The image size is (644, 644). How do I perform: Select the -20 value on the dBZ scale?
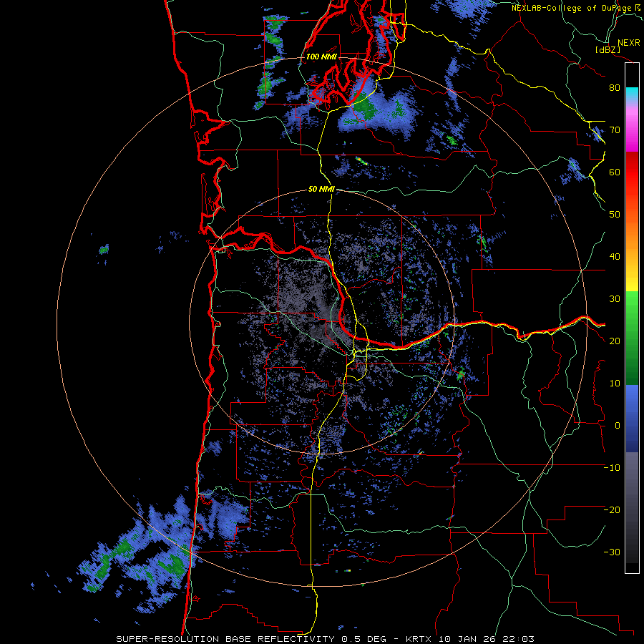tap(612, 510)
